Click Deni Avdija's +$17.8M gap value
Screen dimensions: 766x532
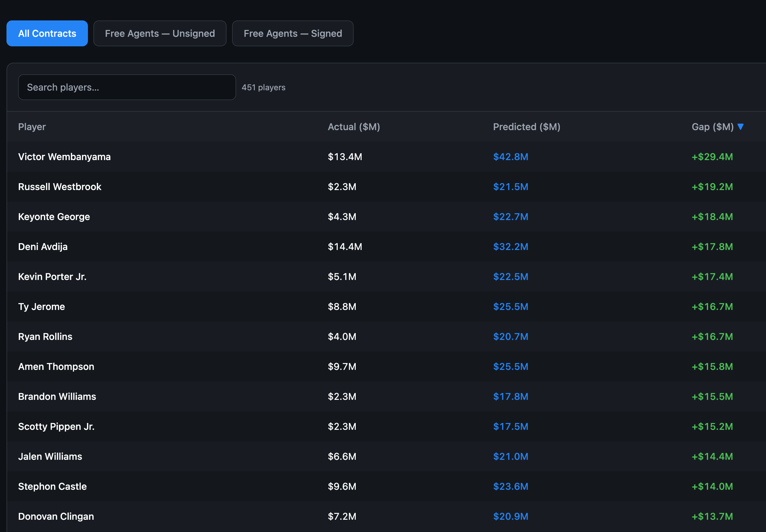pyautogui.click(x=712, y=247)
